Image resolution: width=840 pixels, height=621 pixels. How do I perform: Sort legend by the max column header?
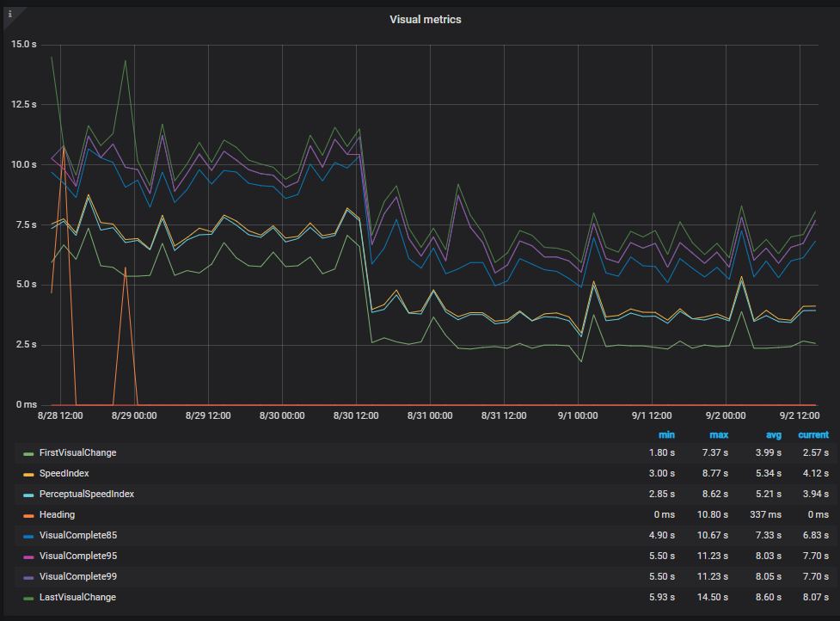[x=719, y=435]
